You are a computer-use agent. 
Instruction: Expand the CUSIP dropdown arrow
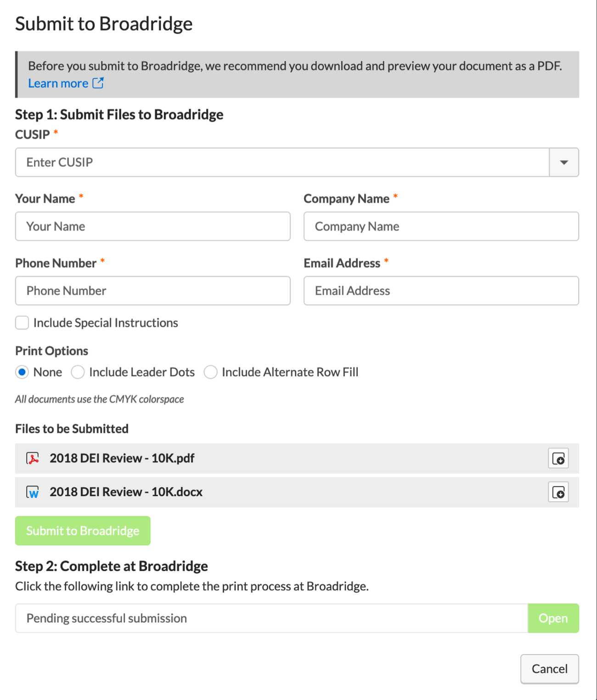pos(564,162)
